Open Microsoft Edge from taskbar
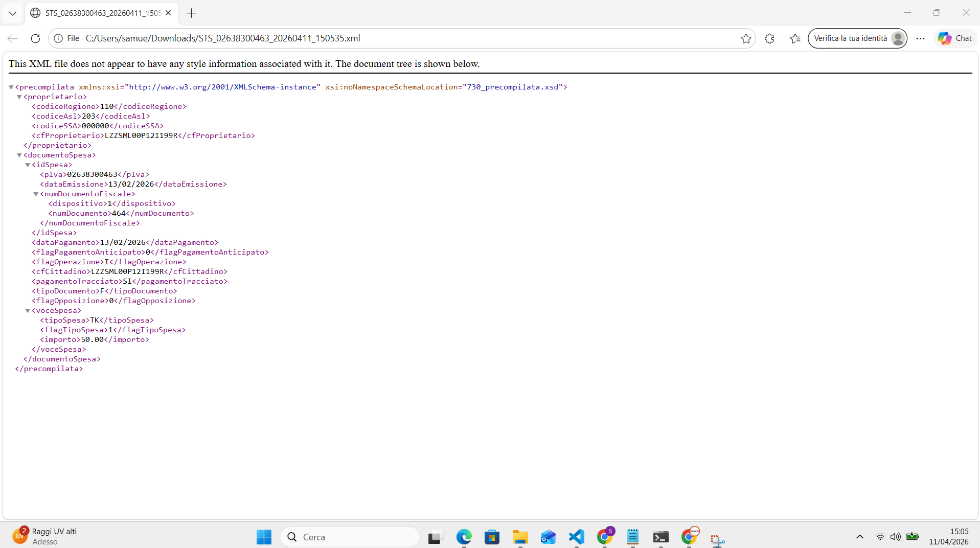980x548 pixels. coord(464,537)
